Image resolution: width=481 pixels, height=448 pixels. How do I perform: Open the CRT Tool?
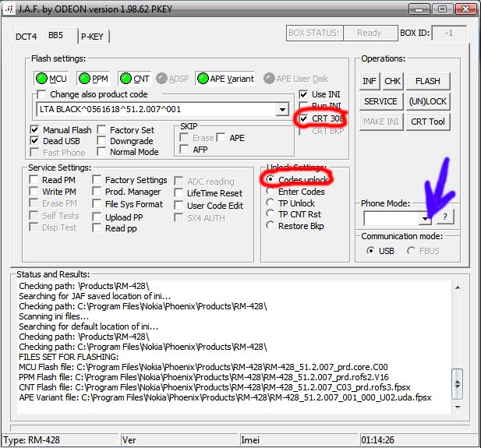(428, 122)
